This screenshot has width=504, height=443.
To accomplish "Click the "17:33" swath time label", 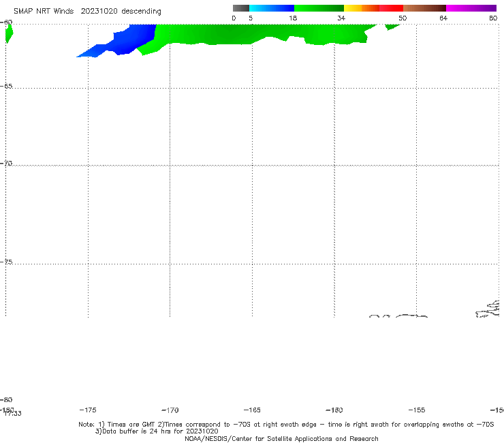I will tap(13, 414).
